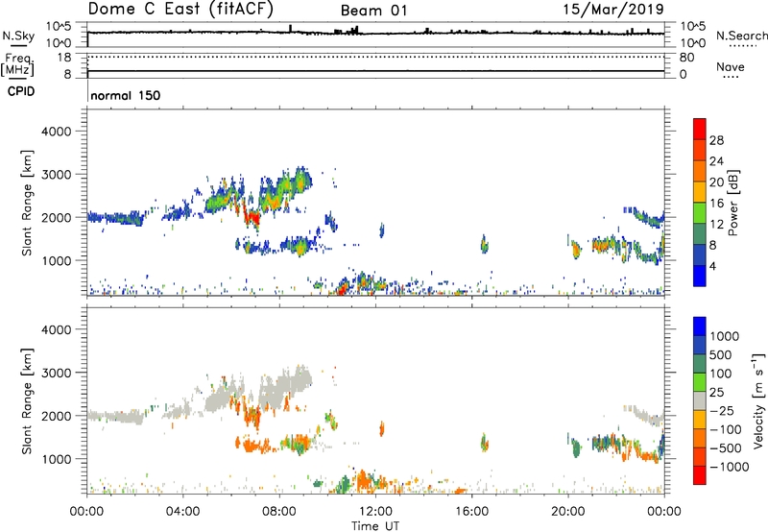This screenshot has width=768, height=532.
Task: Select the "N.Sky" legend label
Action: coord(18,36)
